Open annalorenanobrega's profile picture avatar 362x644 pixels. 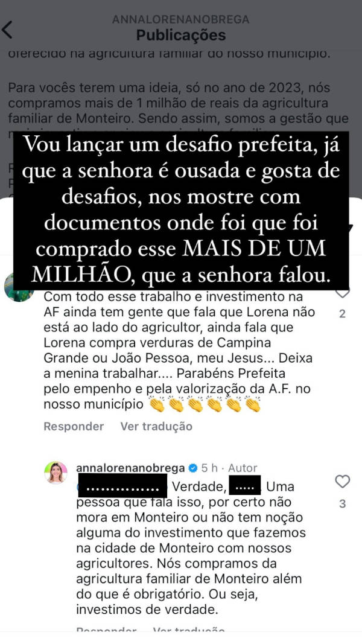point(56,473)
